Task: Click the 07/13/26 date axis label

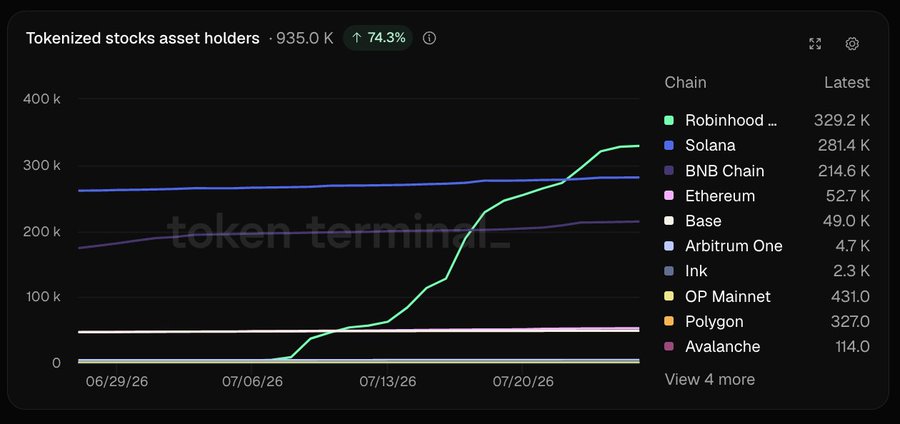Action: [x=387, y=382]
